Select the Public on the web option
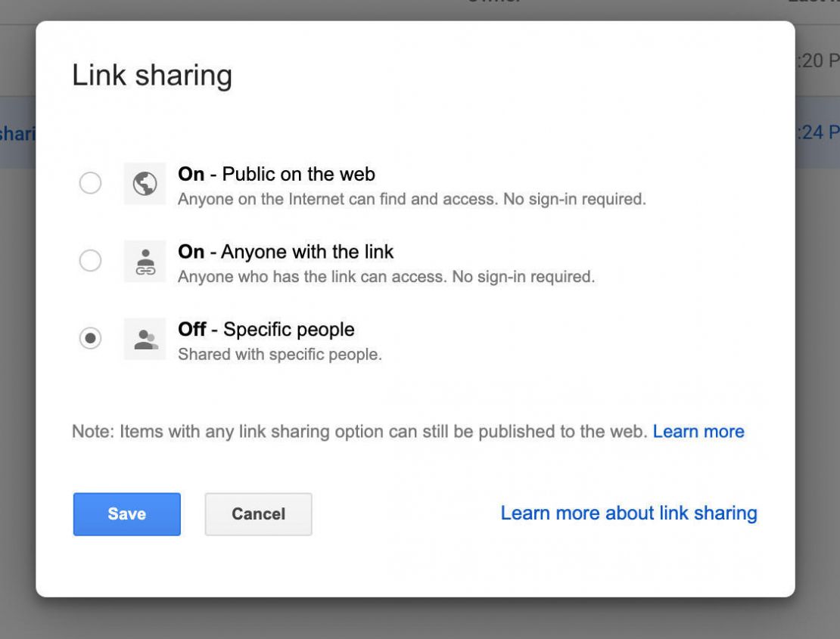Viewport: 840px width, 639px height. 91,182
